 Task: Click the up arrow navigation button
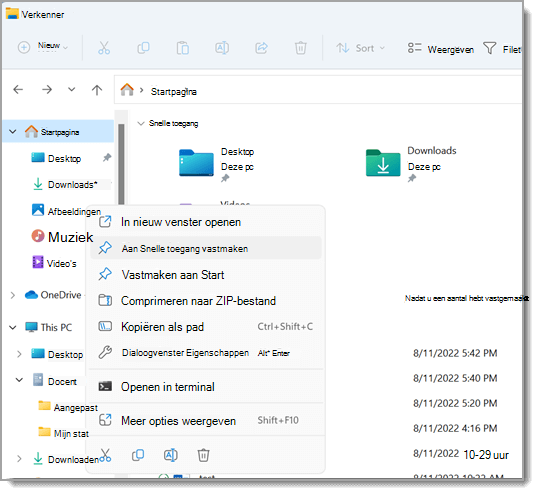click(97, 90)
